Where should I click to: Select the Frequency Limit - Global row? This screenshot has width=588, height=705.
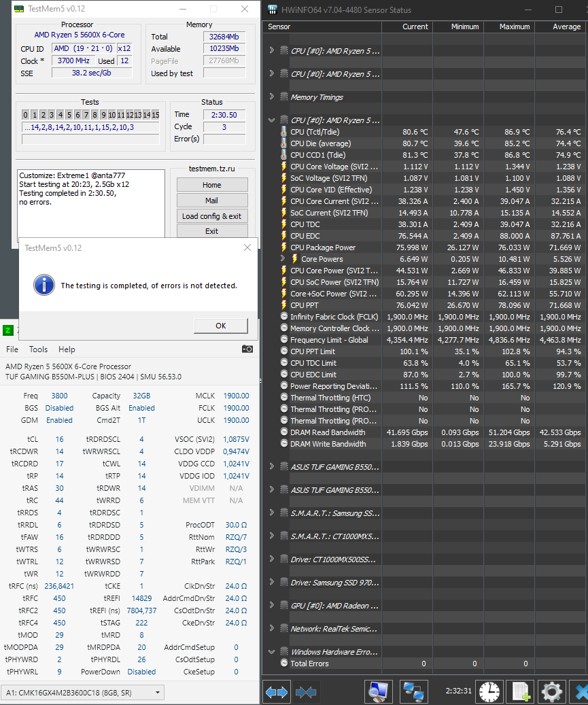[x=426, y=340]
